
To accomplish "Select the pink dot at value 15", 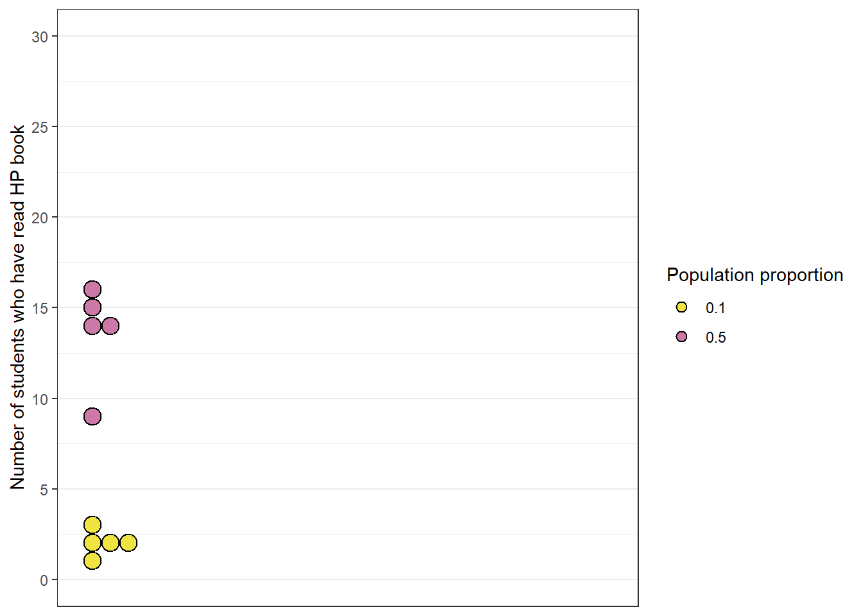I will point(92,307).
